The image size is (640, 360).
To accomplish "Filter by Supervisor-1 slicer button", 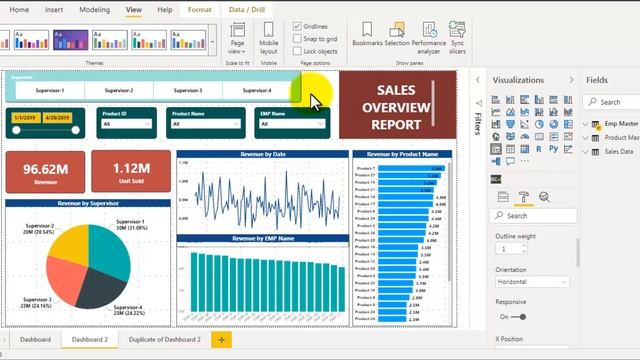I will tap(50, 90).
